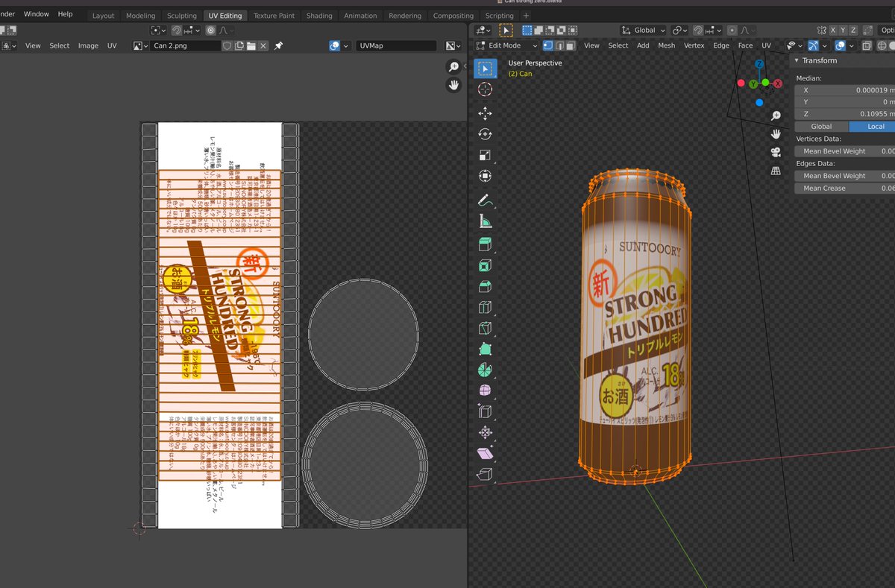This screenshot has height=588, width=895.
Task: Switch to Texture Paint workspace tab
Action: tap(274, 16)
